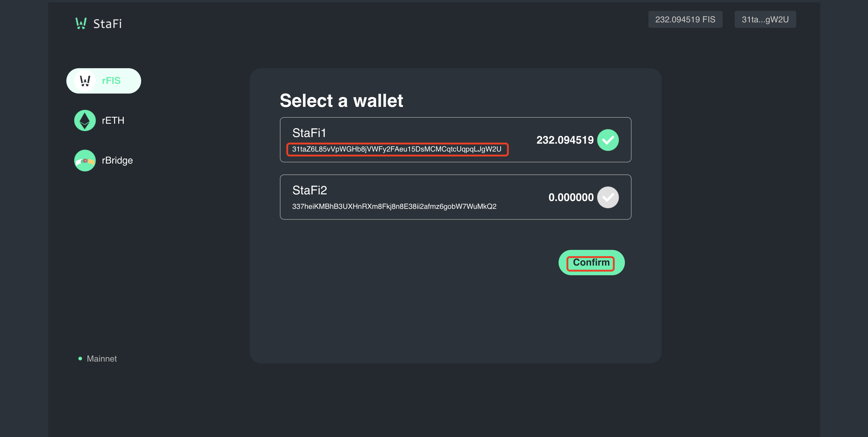
Task: Click the Mainnet network label
Action: click(102, 359)
